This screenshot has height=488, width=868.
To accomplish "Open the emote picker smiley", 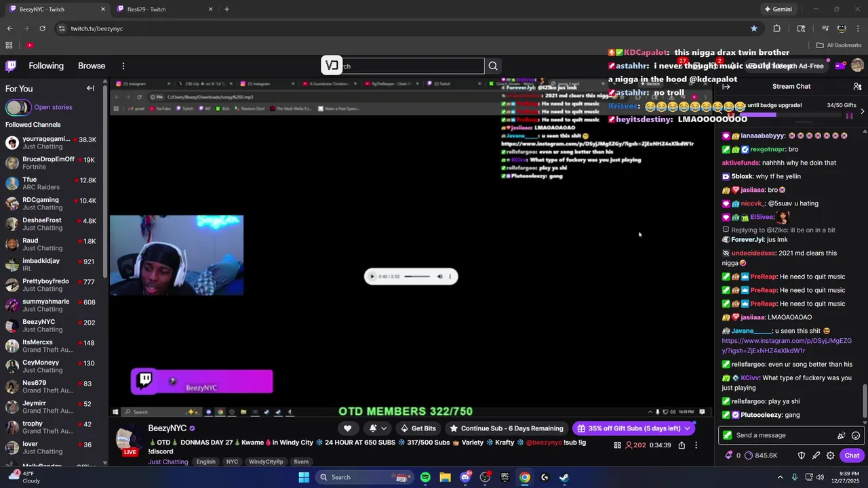I will [856, 435].
